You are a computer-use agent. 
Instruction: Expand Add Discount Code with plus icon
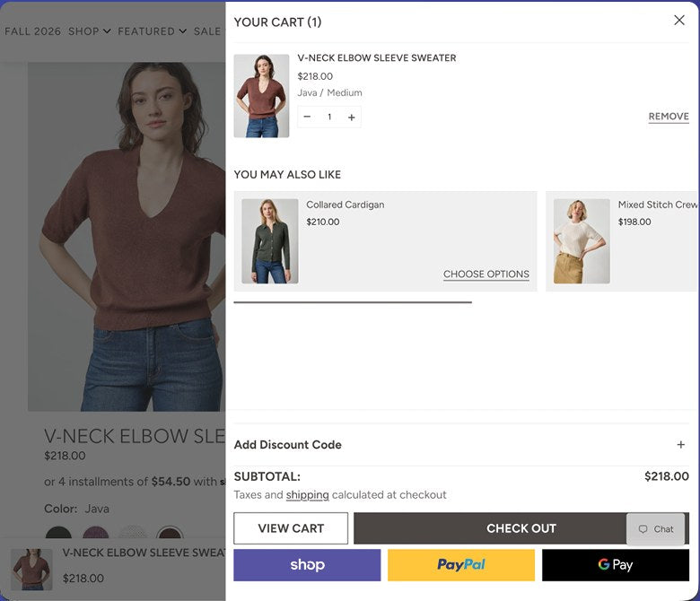coord(681,444)
